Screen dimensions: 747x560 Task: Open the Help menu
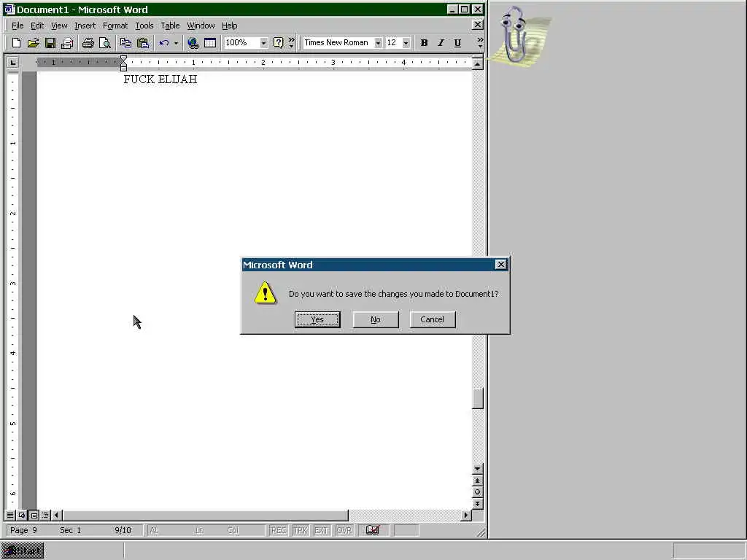[x=230, y=26]
